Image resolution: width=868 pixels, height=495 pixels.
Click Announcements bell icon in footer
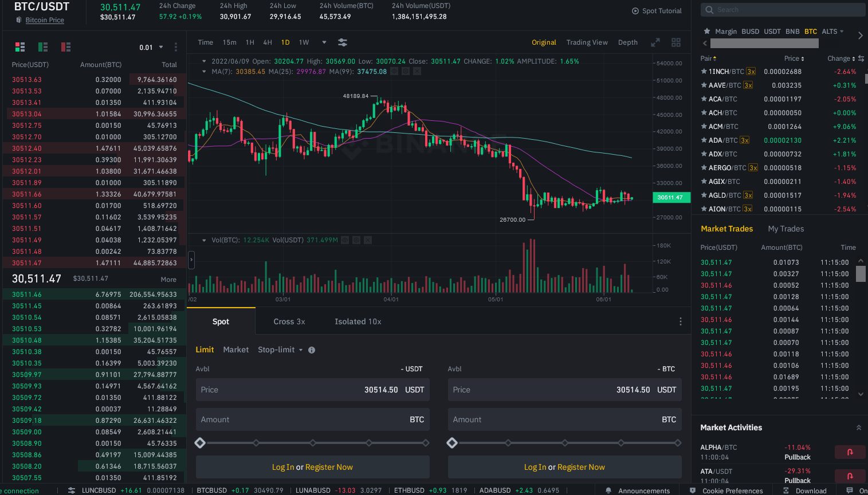(x=608, y=490)
